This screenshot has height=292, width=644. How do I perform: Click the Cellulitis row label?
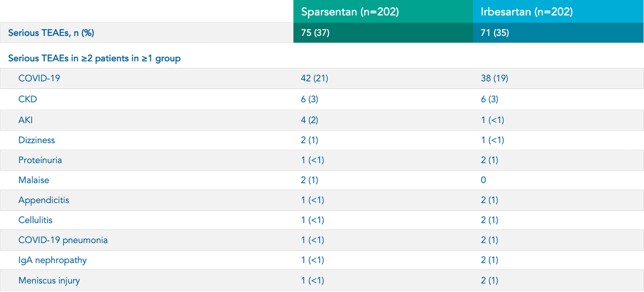click(x=35, y=220)
